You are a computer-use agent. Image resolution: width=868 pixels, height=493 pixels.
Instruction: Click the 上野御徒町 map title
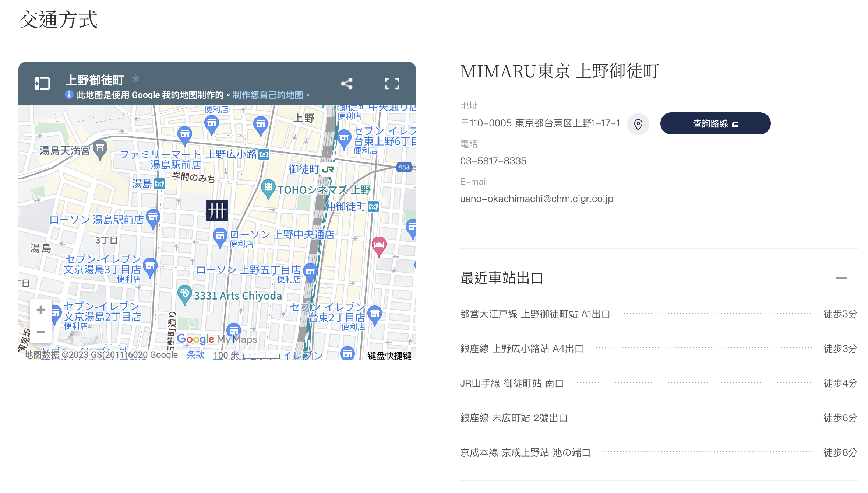pos(95,80)
